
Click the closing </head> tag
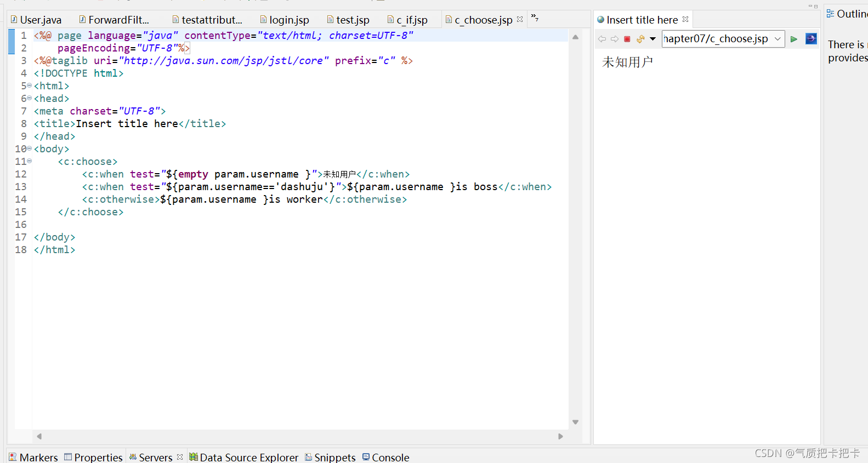click(54, 136)
